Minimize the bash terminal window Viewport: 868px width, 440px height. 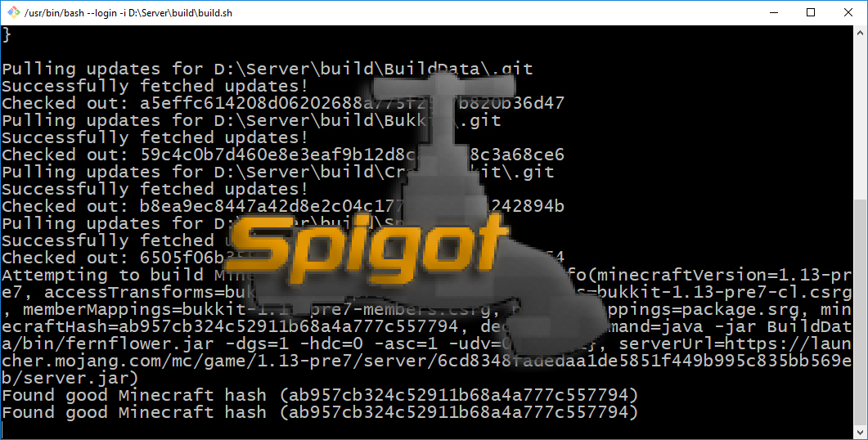774,13
